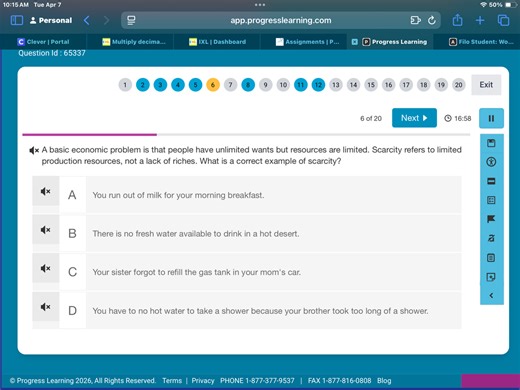
Task: Unmute the question text audio icon
Action: point(34,151)
